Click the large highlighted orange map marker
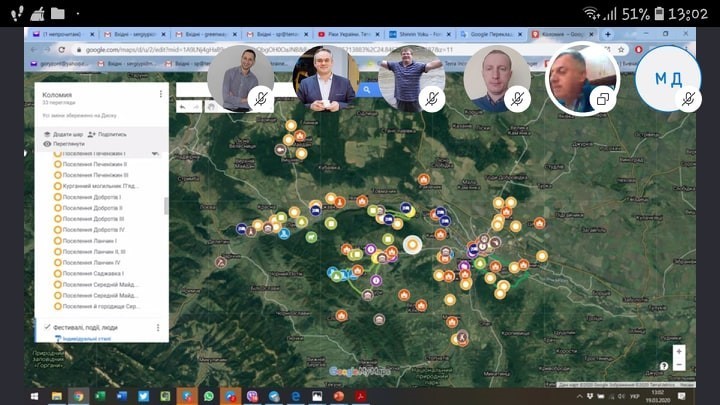 click(413, 244)
